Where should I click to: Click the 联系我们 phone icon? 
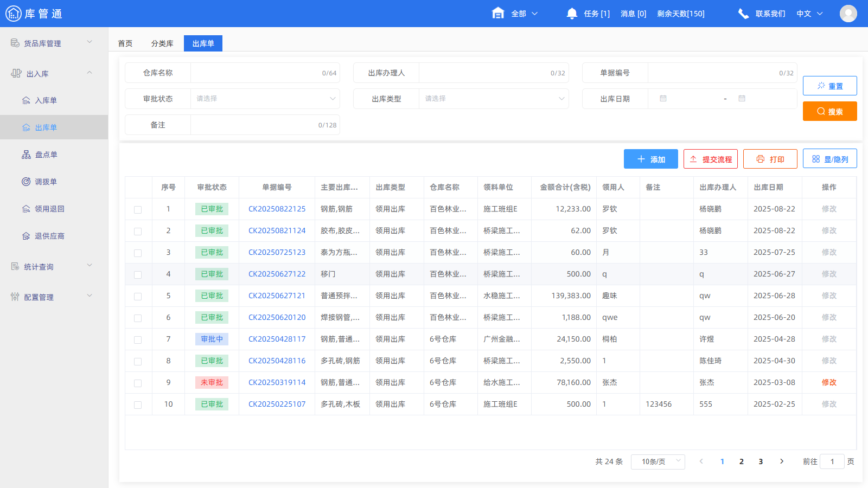coord(743,13)
